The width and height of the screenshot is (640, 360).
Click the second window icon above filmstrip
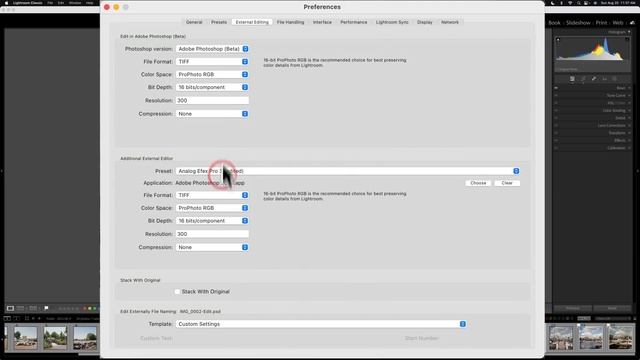17,318
